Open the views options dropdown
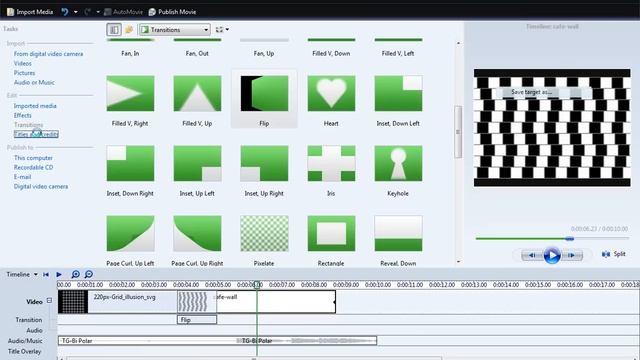The image size is (640, 360). coord(222,29)
